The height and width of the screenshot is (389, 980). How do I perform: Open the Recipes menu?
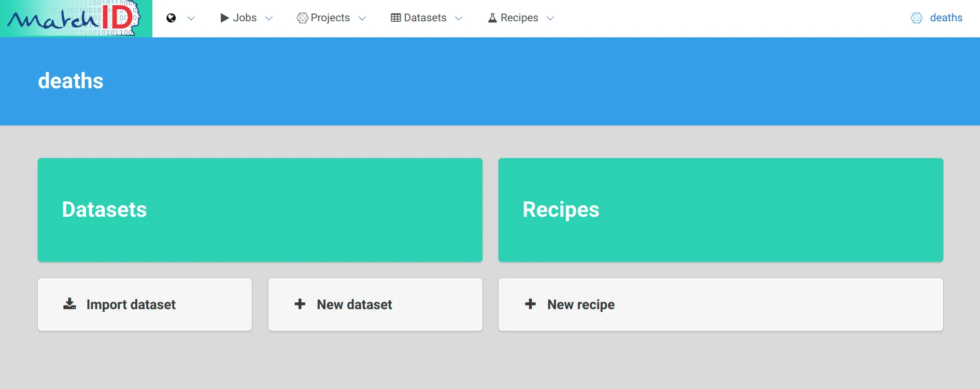519,17
